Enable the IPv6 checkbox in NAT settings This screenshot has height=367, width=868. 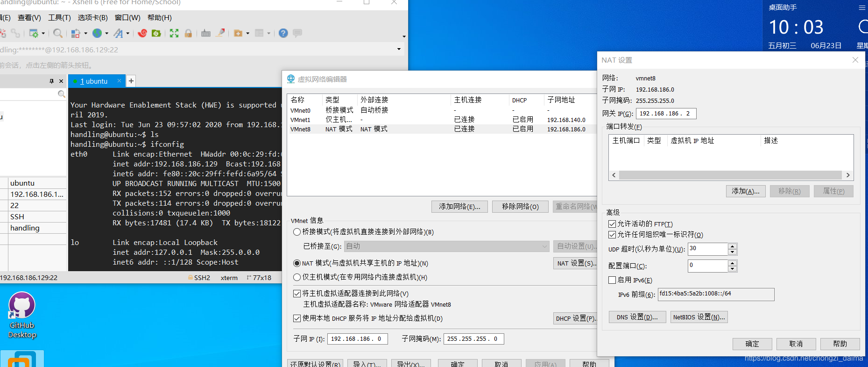[x=612, y=280]
